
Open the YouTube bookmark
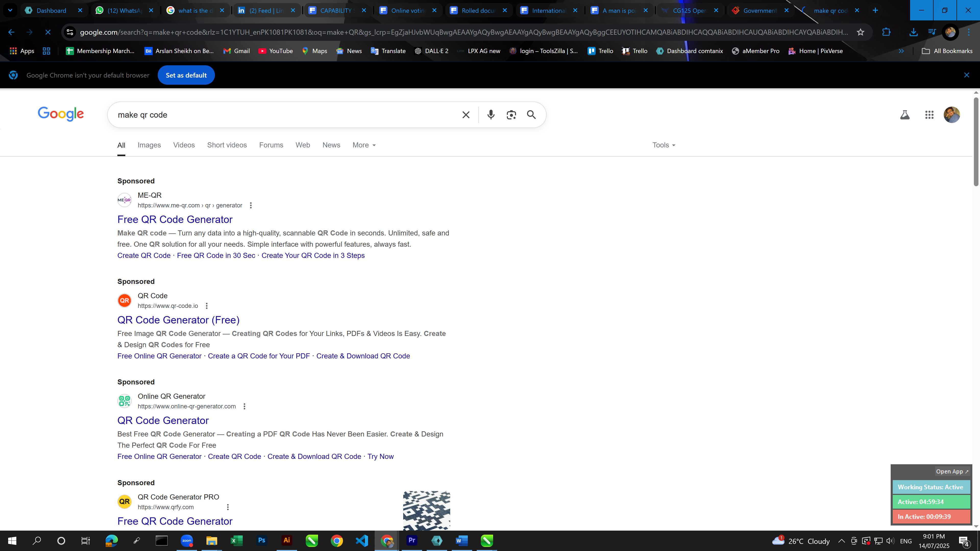click(x=275, y=51)
